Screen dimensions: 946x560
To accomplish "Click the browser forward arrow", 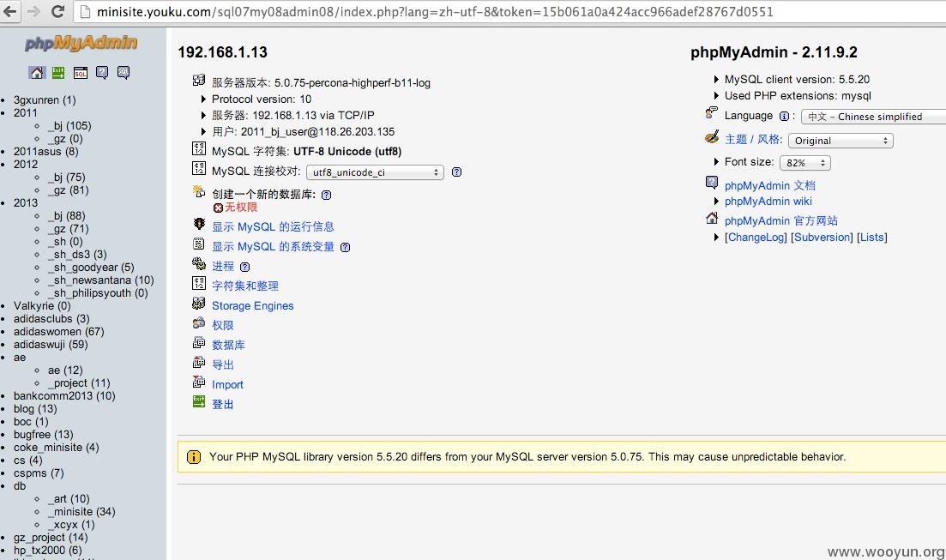I will coord(33,11).
